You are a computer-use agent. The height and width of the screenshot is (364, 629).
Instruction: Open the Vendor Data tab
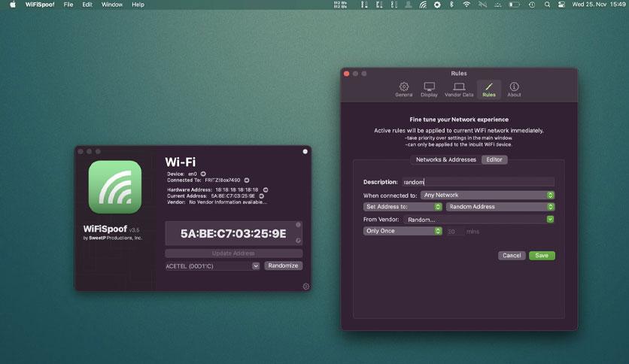tap(459, 89)
